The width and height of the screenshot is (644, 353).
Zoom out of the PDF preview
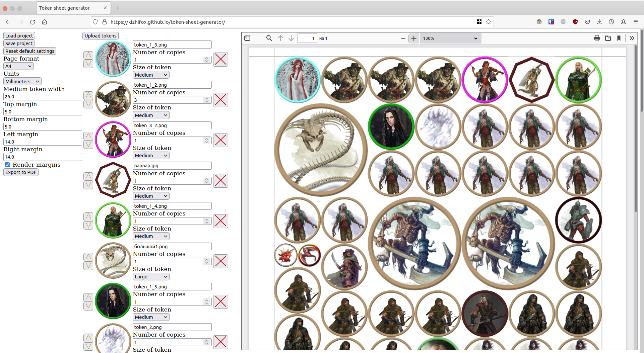[403, 38]
